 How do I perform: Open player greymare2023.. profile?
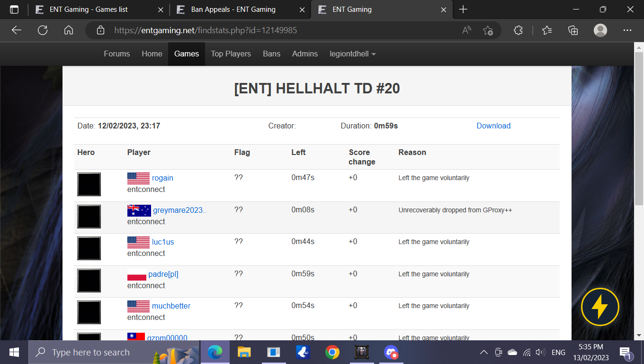point(180,210)
